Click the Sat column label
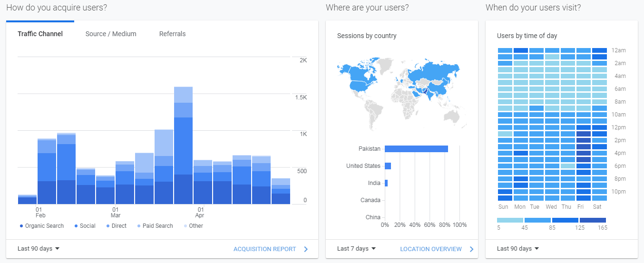644x263 pixels. click(597, 207)
